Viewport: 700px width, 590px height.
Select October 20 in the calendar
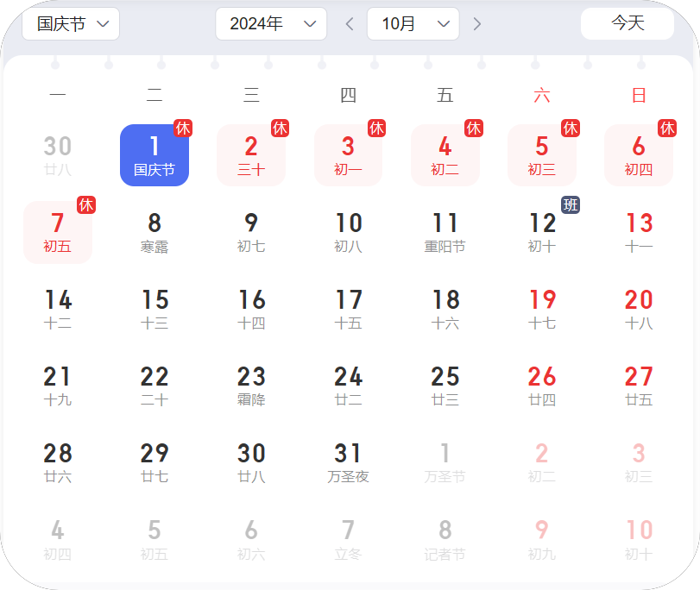click(x=639, y=308)
